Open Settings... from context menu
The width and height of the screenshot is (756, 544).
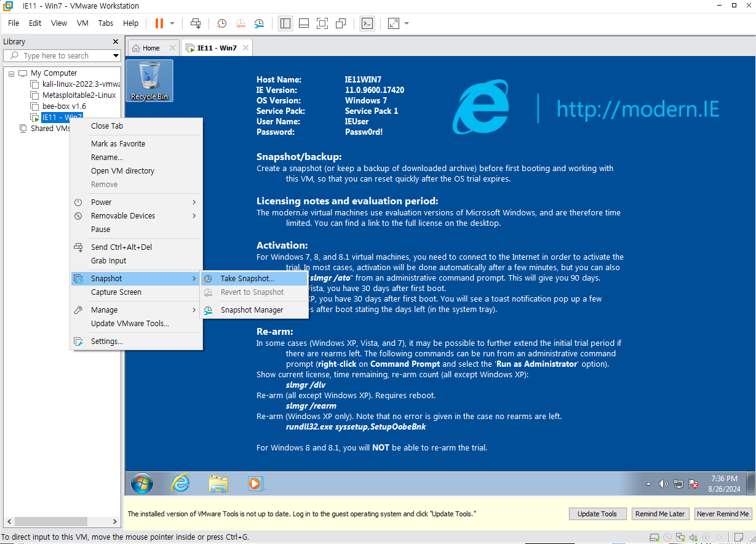137,341
